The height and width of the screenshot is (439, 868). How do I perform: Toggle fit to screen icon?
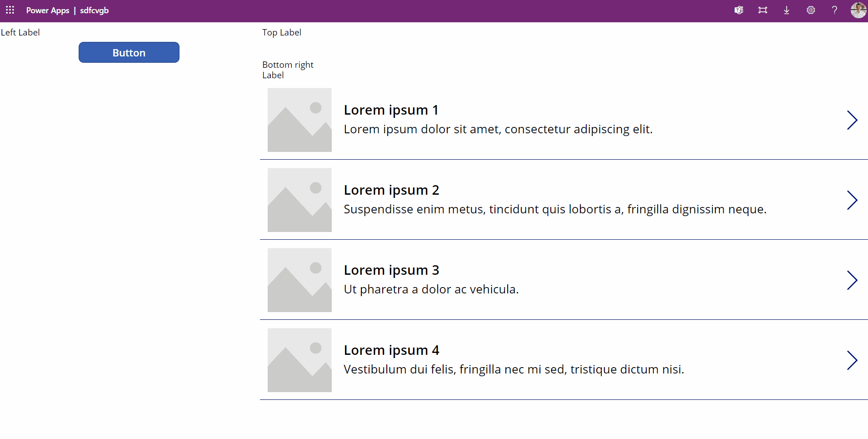[x=763, y=10]
